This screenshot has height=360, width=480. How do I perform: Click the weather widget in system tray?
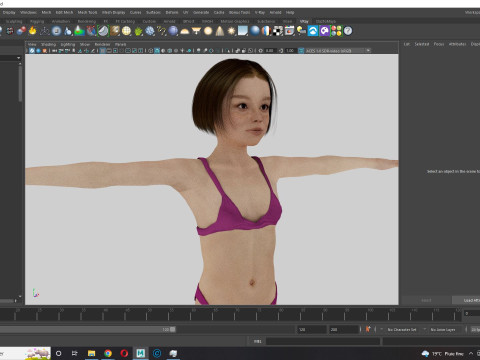coord(443,353)
